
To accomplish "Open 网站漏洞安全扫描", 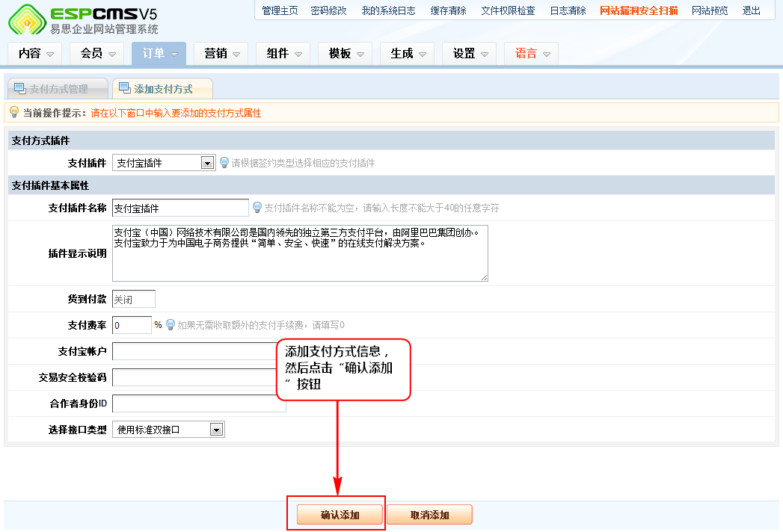I will pos(639,10).
